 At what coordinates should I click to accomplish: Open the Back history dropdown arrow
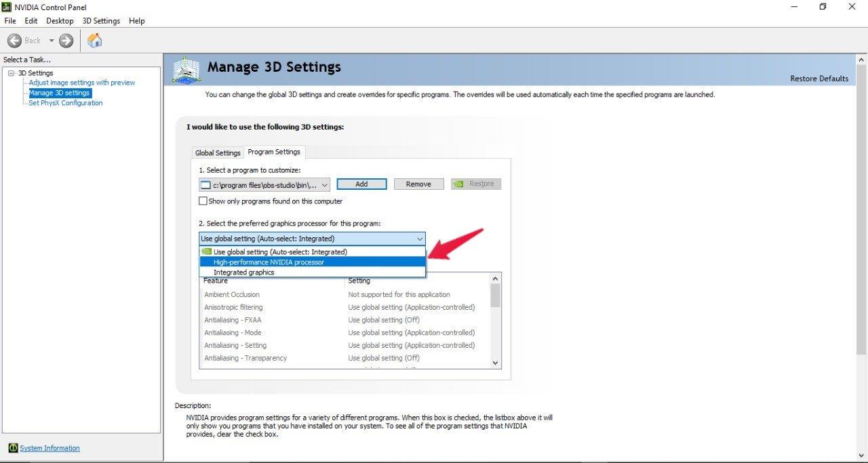51,41
